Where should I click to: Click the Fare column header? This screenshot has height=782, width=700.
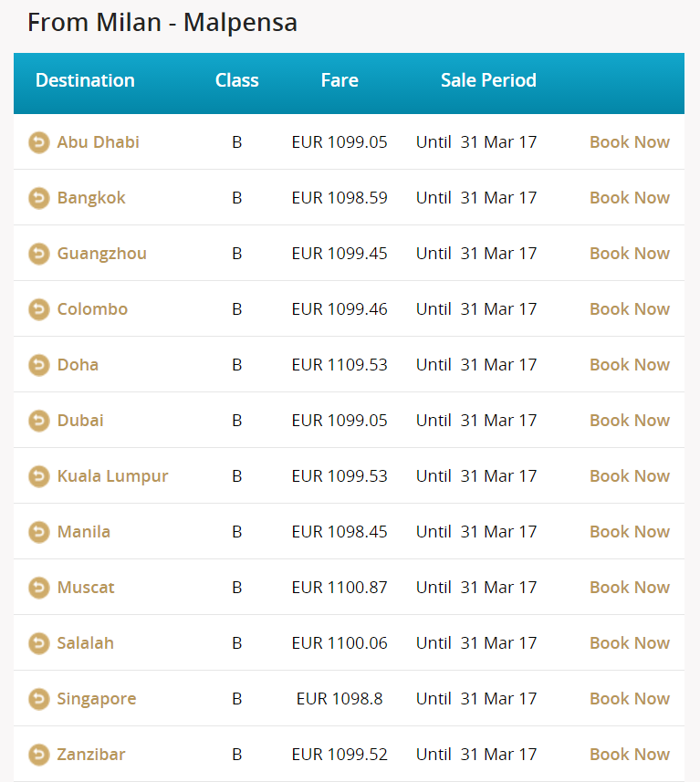pos(340,80)
